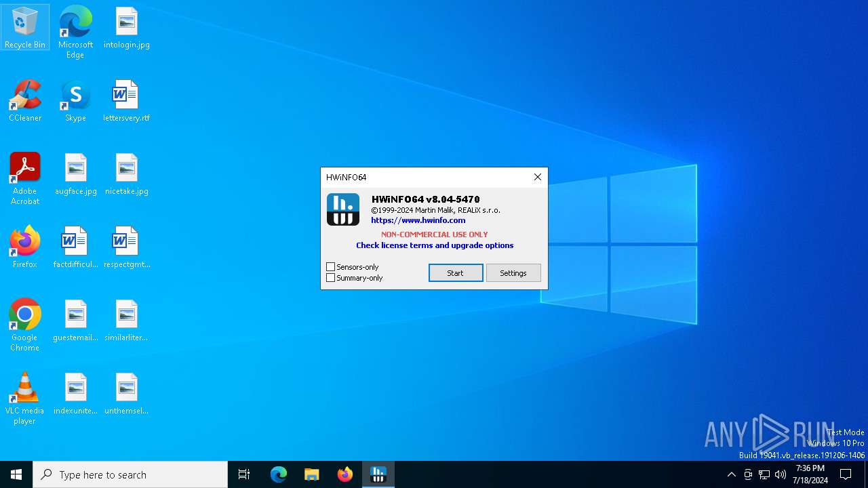This screenshot has height=488, width=868.
Task: Select the VLC media player shortcut
Action: pyautogui.click(x=25, y=398)
